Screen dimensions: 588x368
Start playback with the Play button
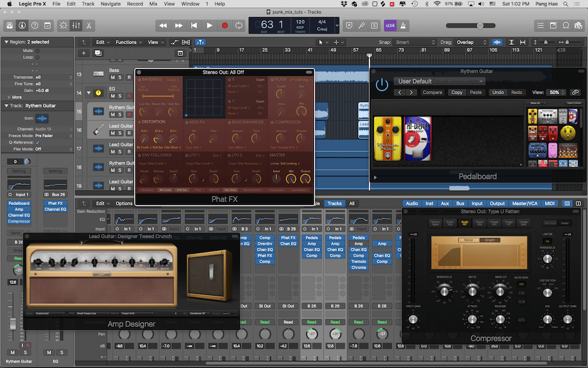209,25
